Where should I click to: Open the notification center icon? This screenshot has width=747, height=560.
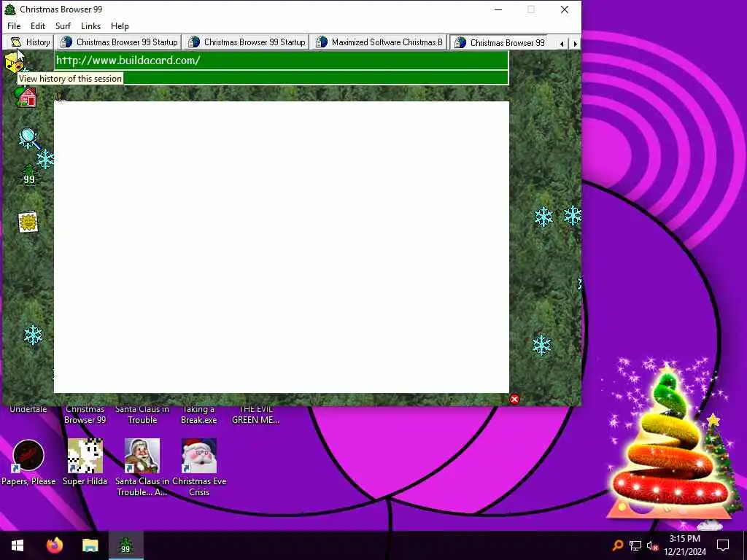click(x=723, y=545)
